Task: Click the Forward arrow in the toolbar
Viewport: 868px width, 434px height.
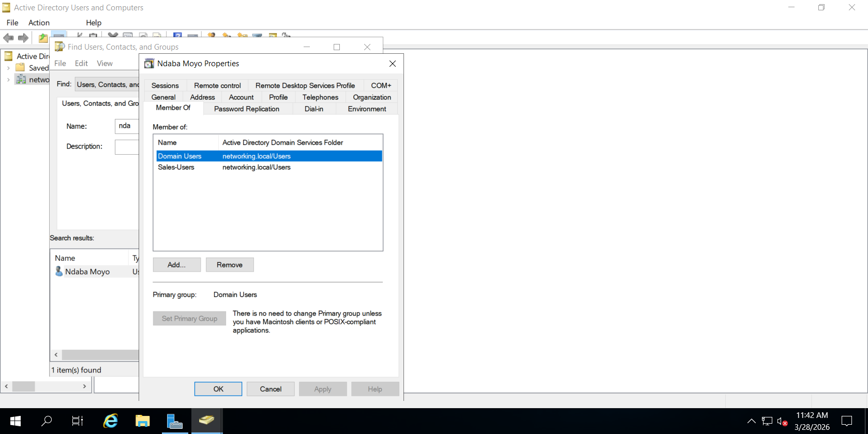Action: (x=23, y=38)
